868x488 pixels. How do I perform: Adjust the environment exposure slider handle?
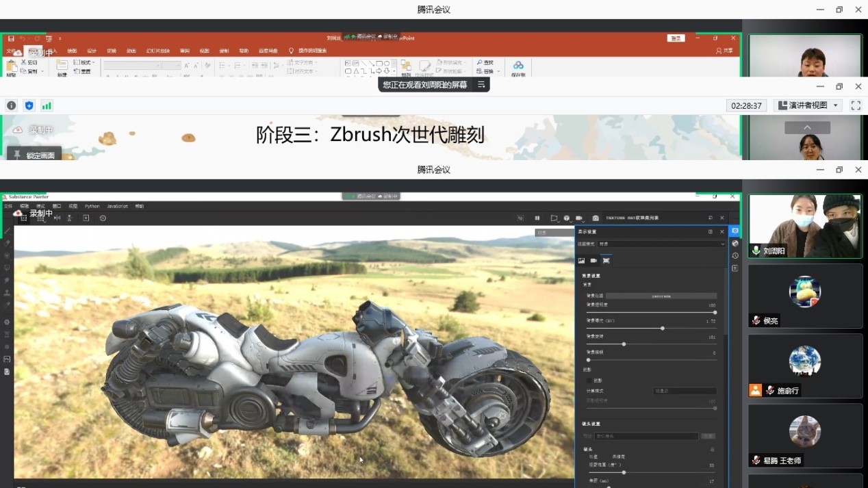tap(662, 329)
